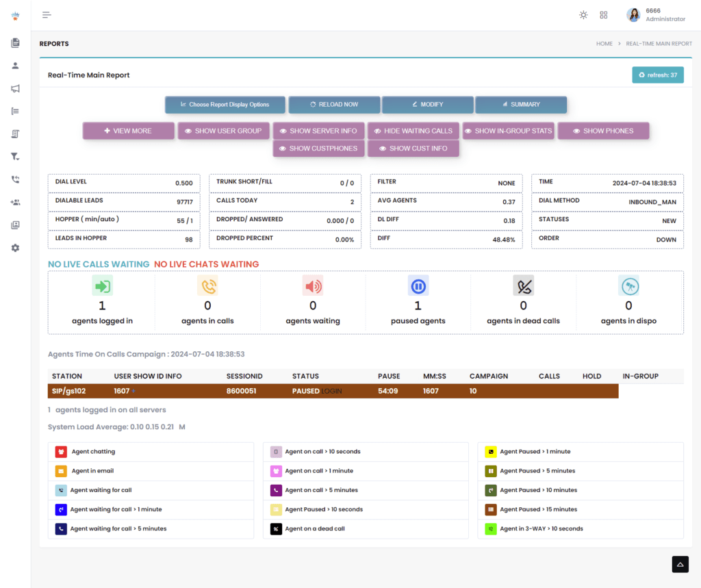
Task: Toggle Show User Group visibility
Action: point(223,131)
